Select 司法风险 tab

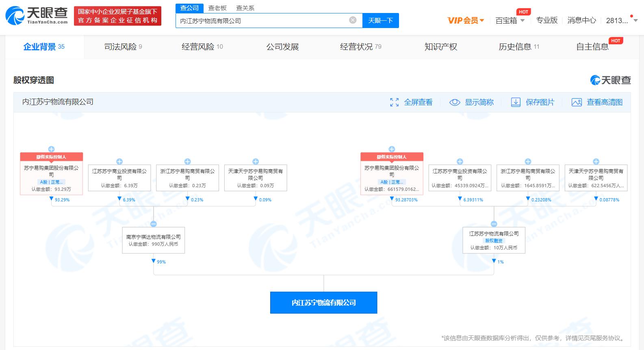(x=123, y=47)
